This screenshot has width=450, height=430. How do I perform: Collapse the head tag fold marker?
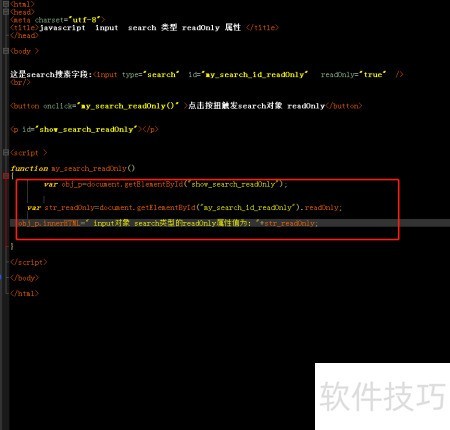[x=6, y=12]
